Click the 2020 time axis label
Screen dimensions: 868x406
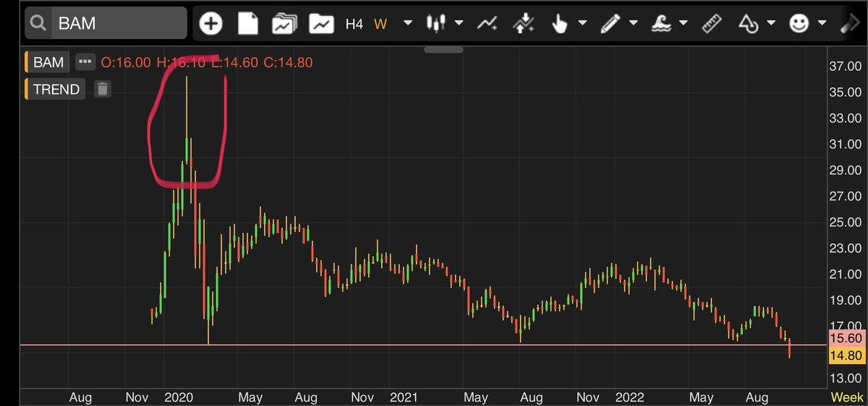(x=178, y=397)
